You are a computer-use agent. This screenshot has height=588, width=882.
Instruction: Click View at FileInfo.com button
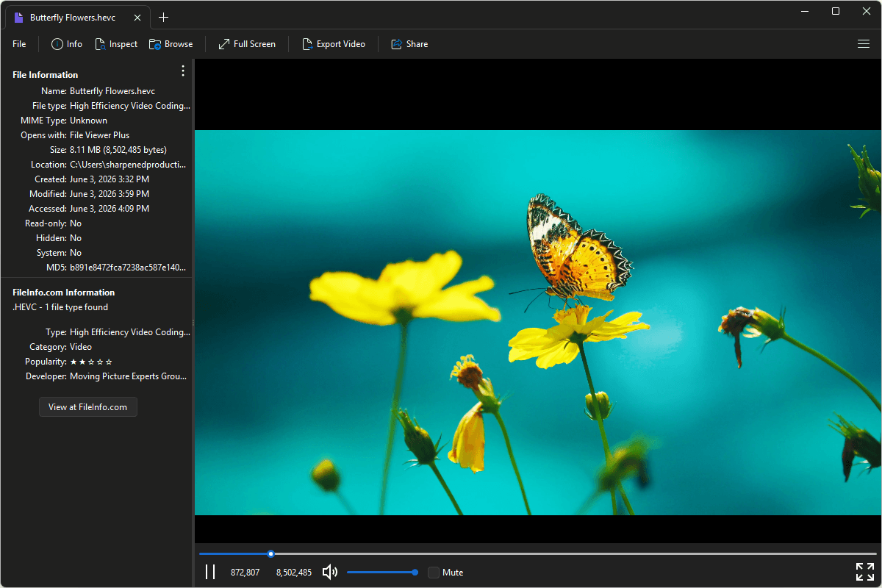[x=88, y=407]
